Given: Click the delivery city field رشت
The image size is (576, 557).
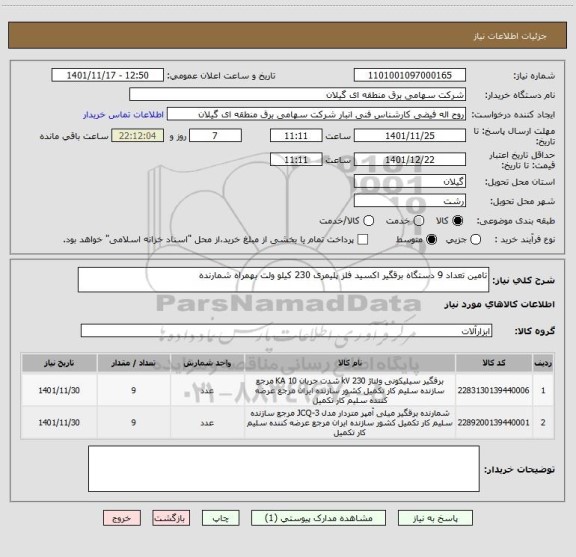Looking at the screenshot, I should point(410,201).
